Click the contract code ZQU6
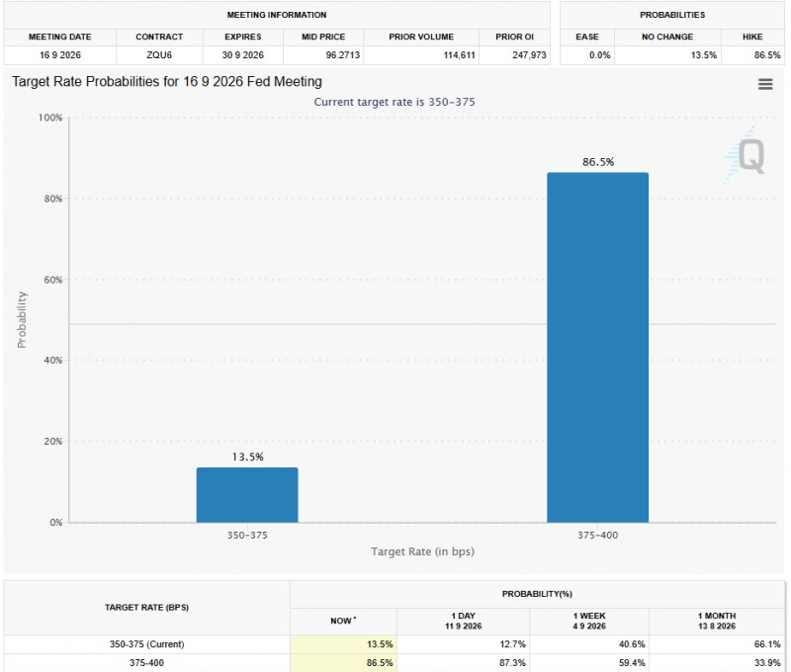This screenshot has width=791, height=672. coord(159,55)
